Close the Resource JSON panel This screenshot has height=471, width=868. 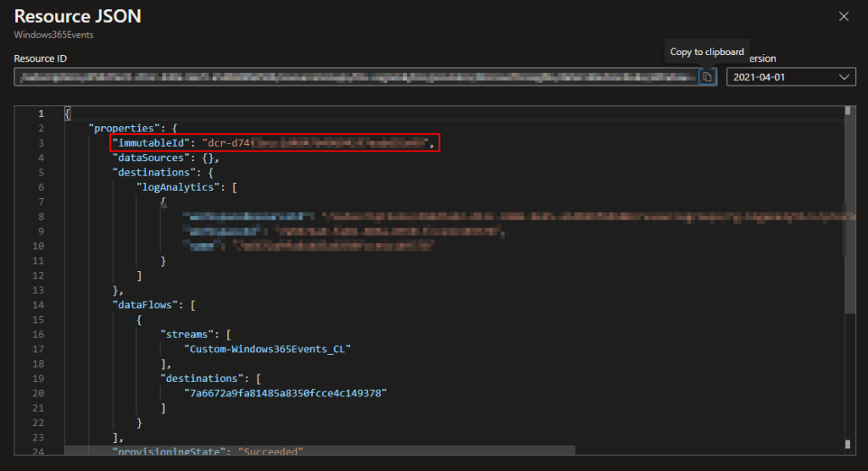[x=843, y=16]
